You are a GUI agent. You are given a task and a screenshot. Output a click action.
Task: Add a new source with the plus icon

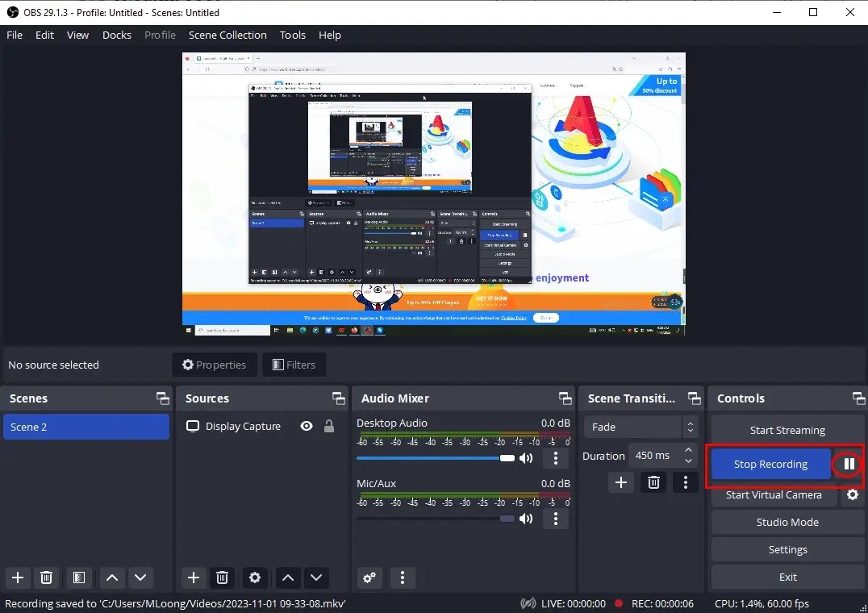194,578
